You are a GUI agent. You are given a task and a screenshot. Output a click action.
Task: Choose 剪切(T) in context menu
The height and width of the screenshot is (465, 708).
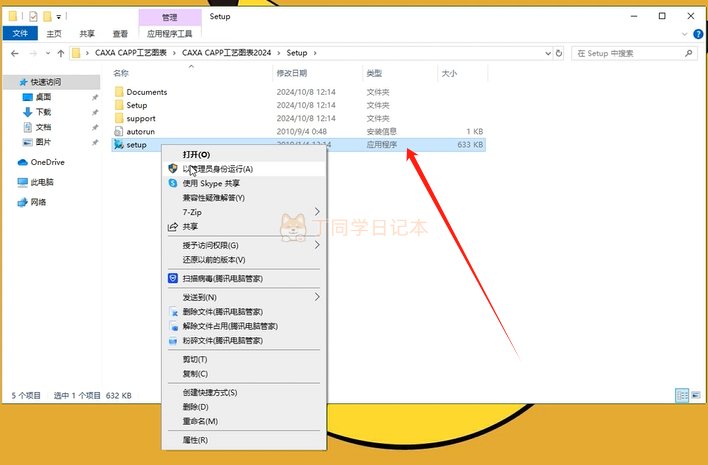pos(244,359)
